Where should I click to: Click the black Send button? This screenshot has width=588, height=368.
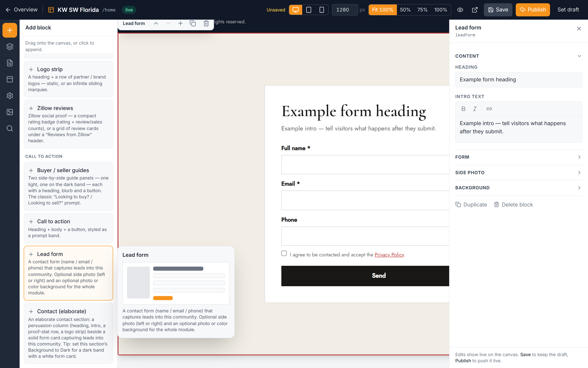point(365,276)
